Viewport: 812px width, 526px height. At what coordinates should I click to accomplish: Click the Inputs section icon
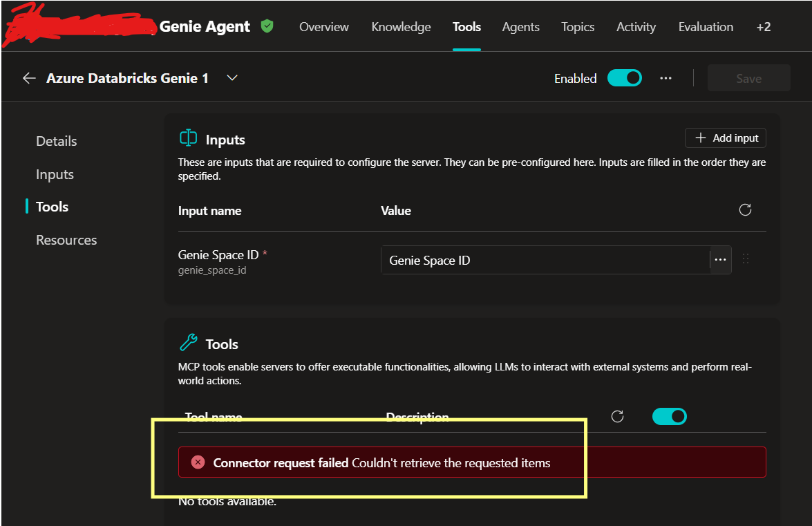[x=188, y=138]
